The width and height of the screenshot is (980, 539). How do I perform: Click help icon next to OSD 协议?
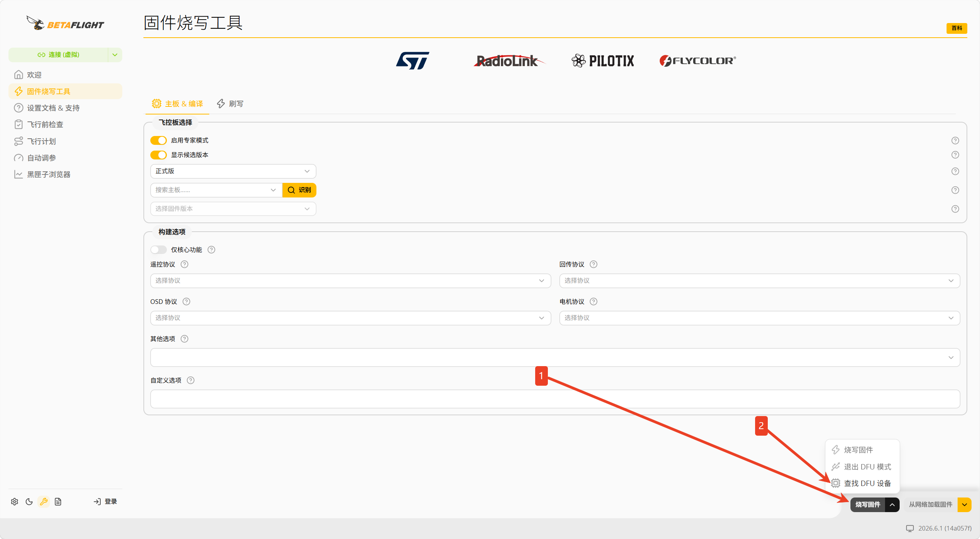(x=186, y=302)
